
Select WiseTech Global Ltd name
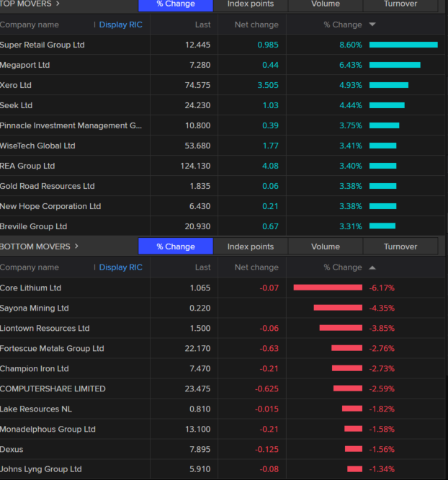[x=37, y=146]
